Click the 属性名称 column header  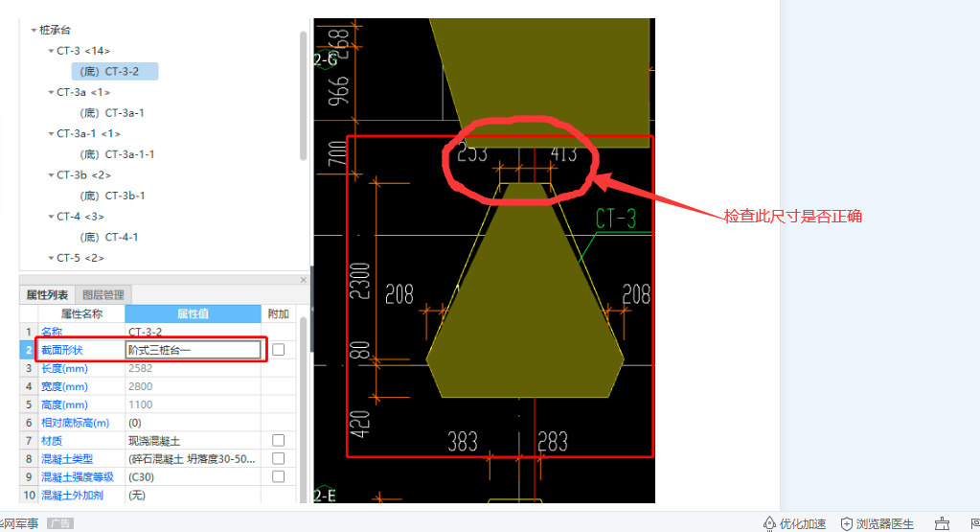tap(81, 313)
